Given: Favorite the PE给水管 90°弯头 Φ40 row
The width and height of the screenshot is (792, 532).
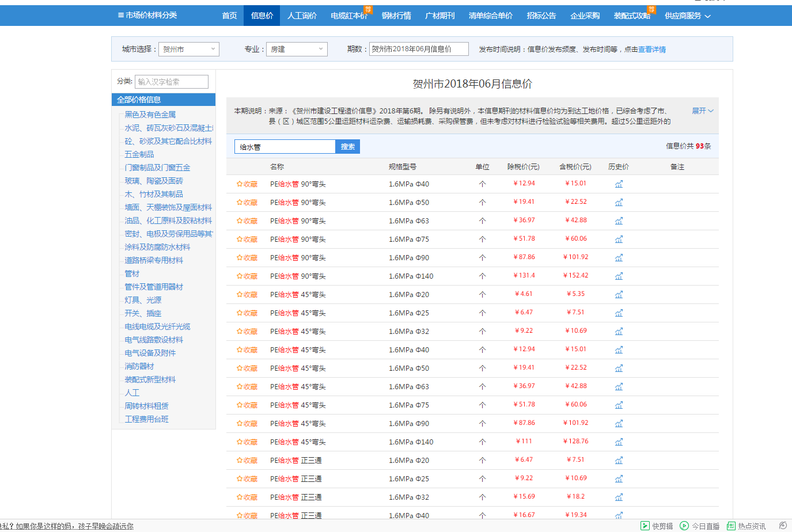Looking at the screenshot, I should [x=247, y=184].
